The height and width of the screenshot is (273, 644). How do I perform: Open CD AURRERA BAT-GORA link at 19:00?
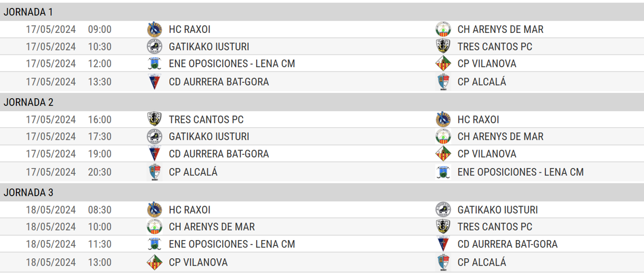pyautogui.click(x=219, y=154)
